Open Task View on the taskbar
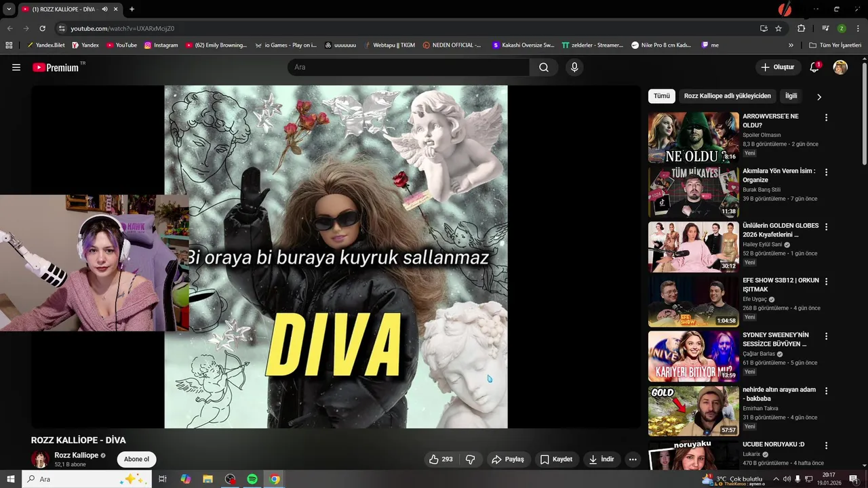The height and width of the screenshot is (488, 868). pyautogui.click(x=163, y=479)
